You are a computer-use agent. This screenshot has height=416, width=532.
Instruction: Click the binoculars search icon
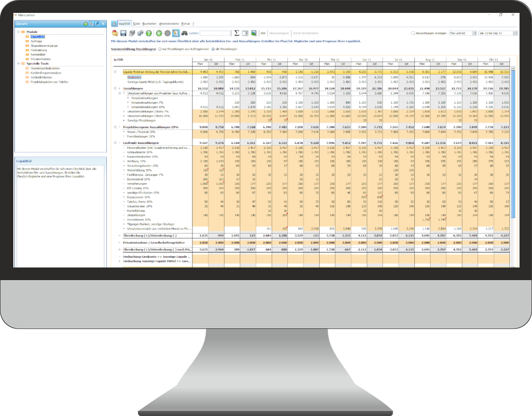coord(185,33)
